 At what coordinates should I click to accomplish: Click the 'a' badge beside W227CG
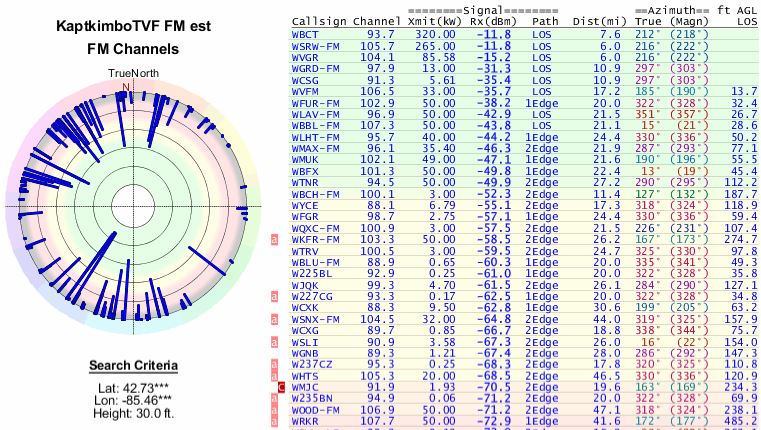[274, 297]
